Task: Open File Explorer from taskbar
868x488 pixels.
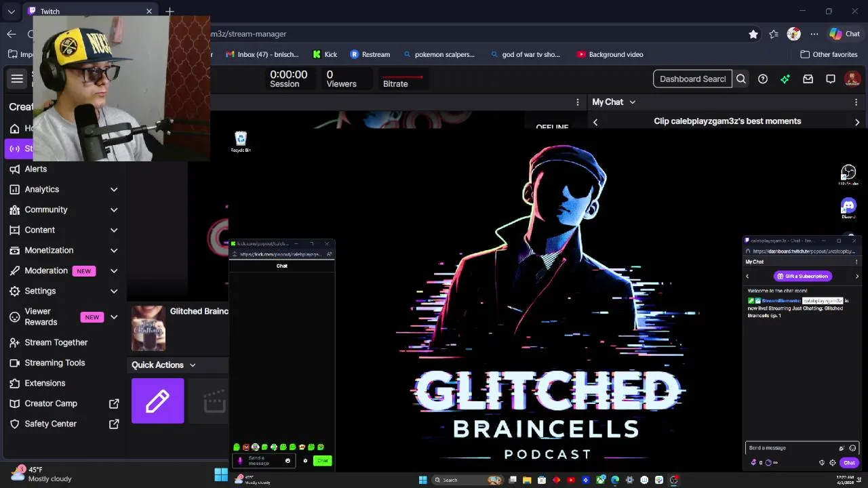Action: 528,480
